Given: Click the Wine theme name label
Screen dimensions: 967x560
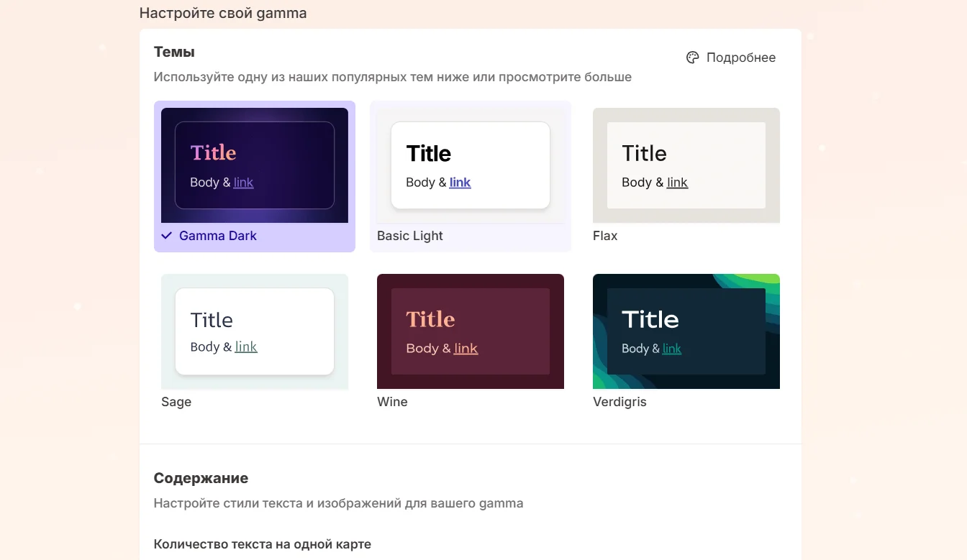Looking at the screenshot, I should [392, 402].
